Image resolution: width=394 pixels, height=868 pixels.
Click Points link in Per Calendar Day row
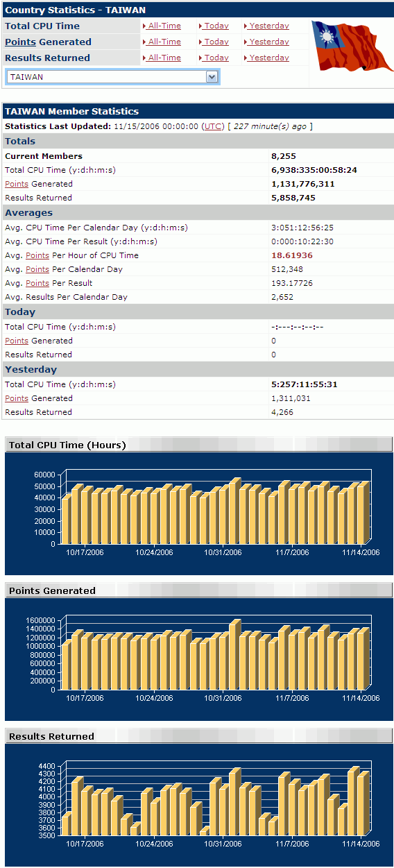37,269
